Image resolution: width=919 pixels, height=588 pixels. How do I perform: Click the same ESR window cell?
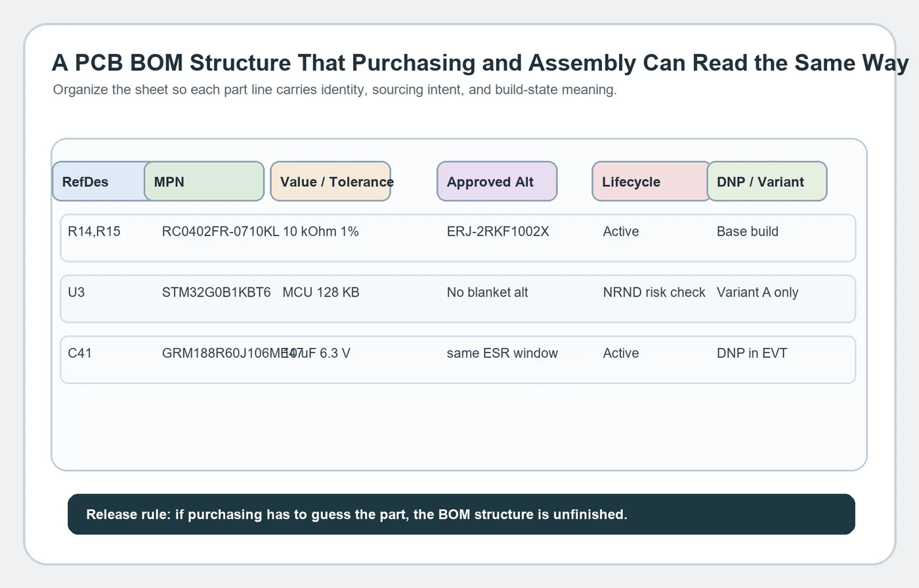502,354
